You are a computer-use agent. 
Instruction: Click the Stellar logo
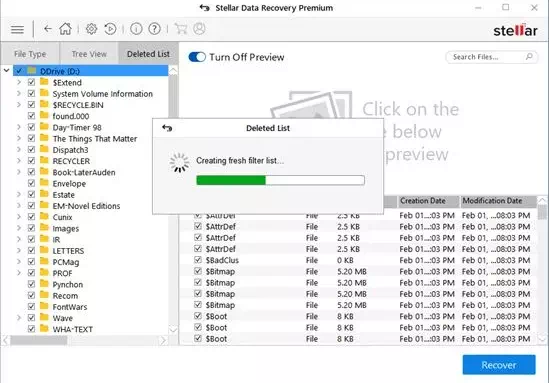515,31
